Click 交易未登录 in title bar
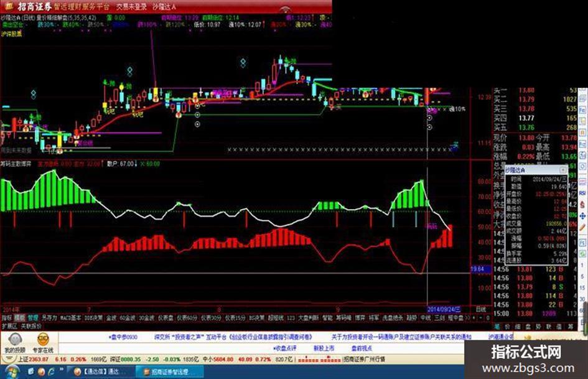Screen dimensions: 588x379 click(x=131, y=6)
